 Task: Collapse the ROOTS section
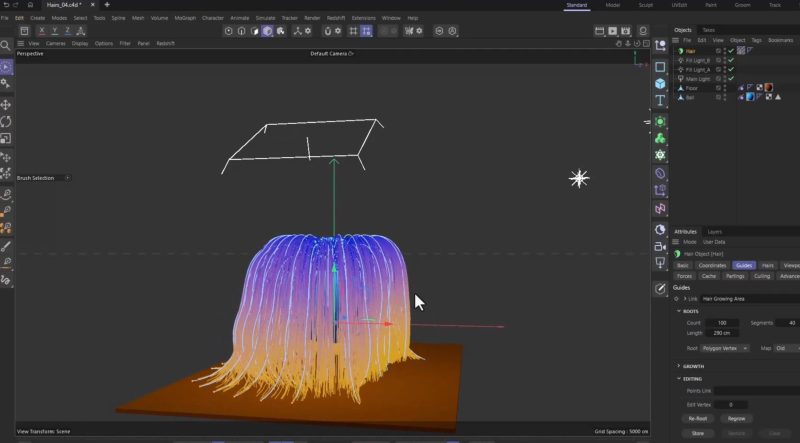(679, 311)
